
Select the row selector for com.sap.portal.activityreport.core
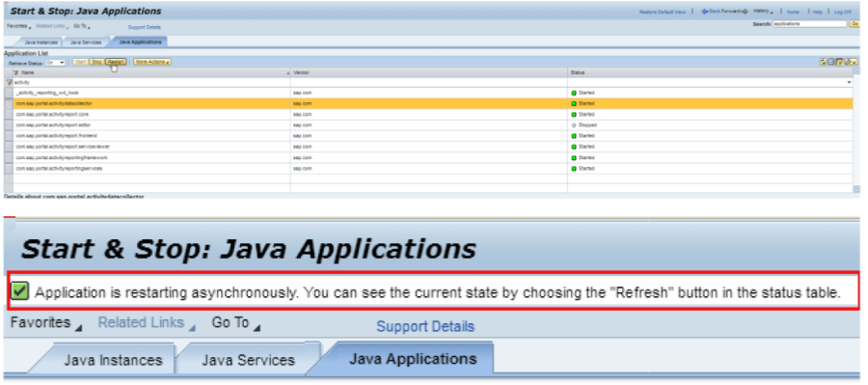(9, 114)
